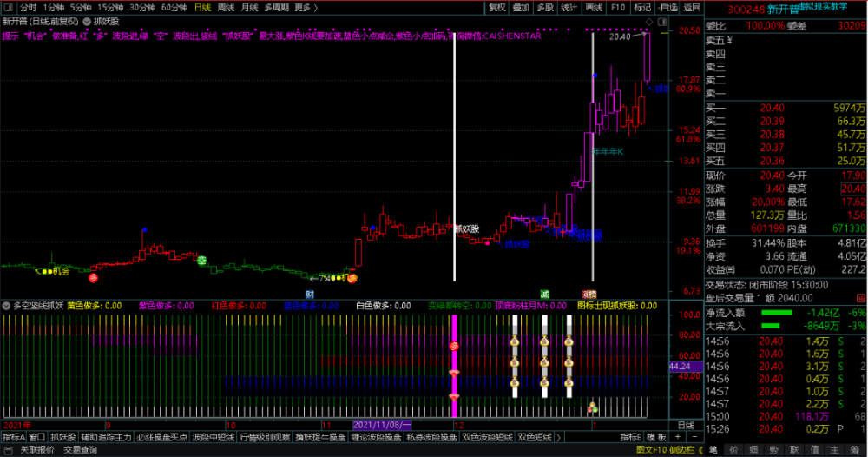Zoom out the chart with the − button
Viewport: 868px width, 457px height.
tap(694, 437)
